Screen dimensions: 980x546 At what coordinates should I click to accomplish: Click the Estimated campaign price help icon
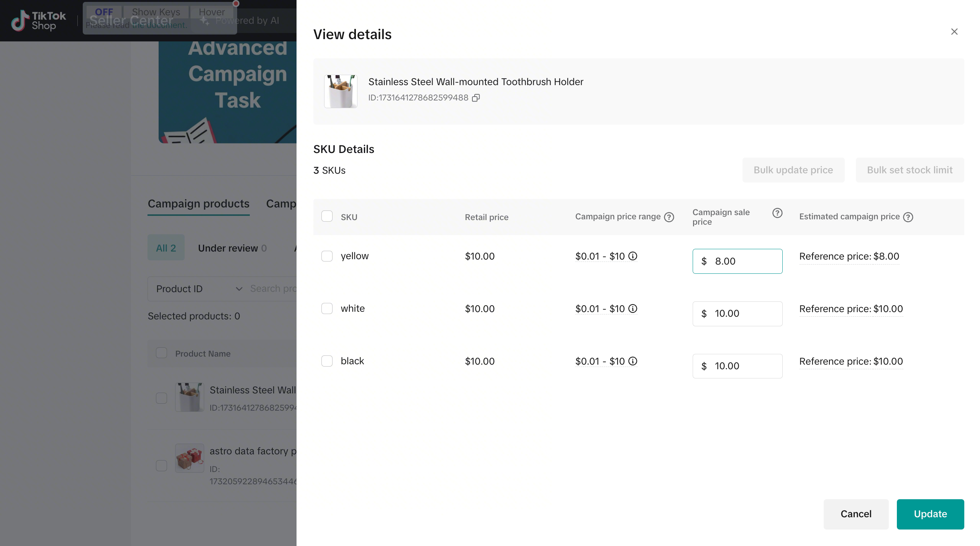point(908,217)
